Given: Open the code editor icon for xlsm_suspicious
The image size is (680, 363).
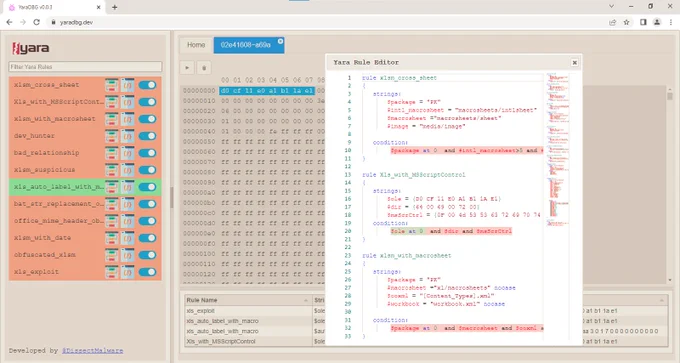Looking at the screenshot, I should point(128,170).
